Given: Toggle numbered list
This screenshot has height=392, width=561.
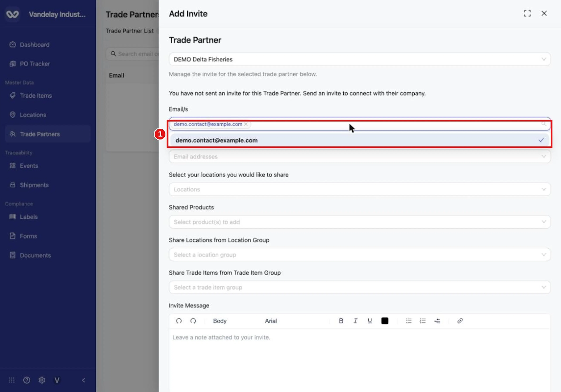Looking at the screenshot, I should point(423,321).
